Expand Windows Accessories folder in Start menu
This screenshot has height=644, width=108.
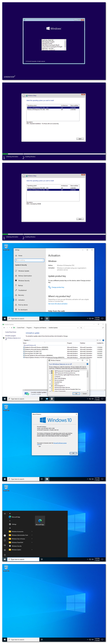(20, 532)
